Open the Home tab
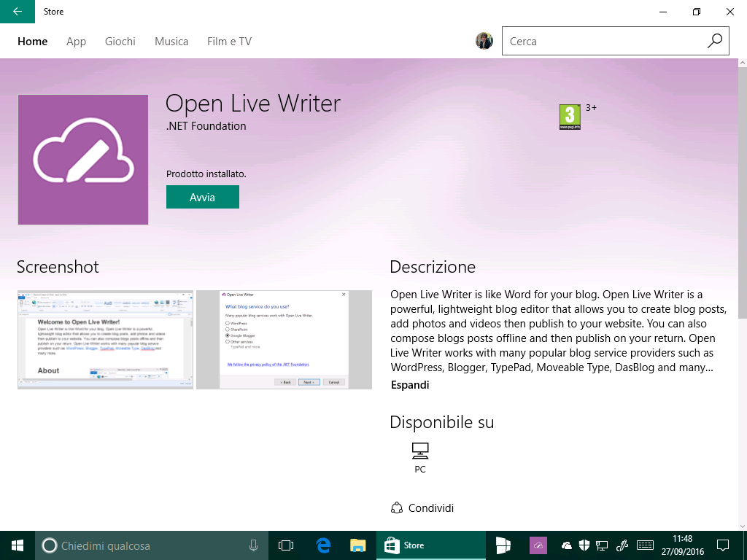Image resolution: width=747 pixels, height=560 pixels. coord(32,42)
